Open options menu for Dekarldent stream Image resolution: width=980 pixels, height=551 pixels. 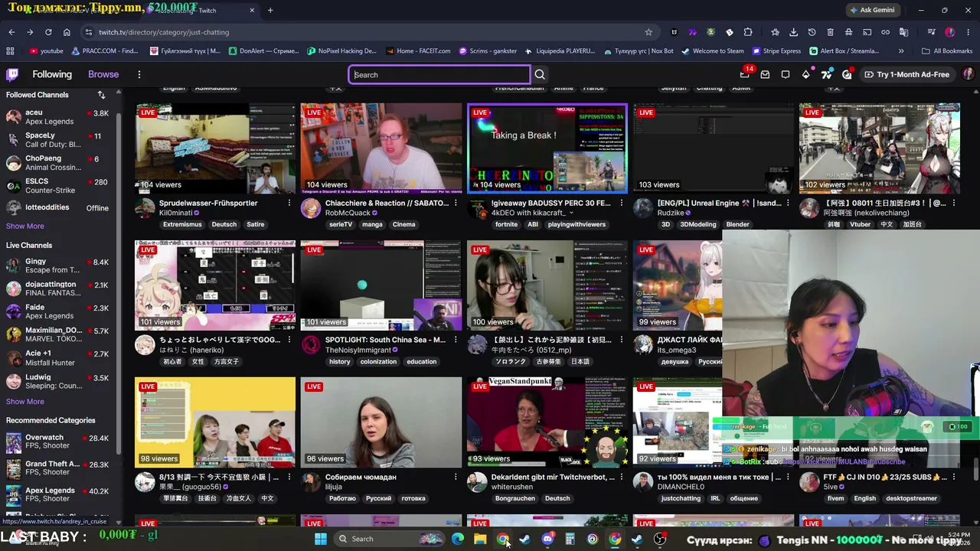(x=622, y=477)
